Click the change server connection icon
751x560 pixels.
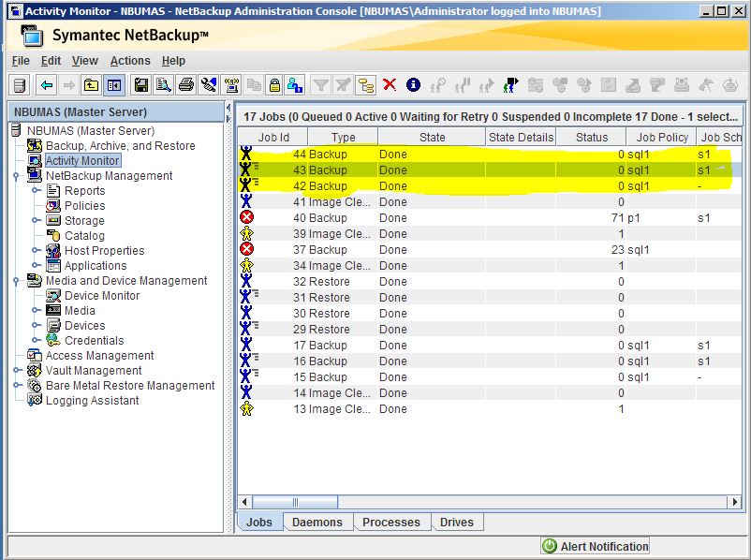pos(209,86)
